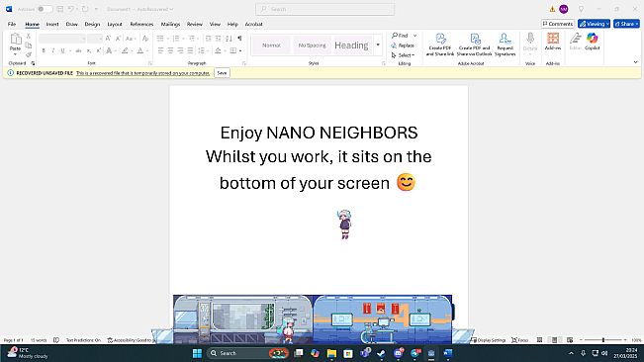
Task: Toggle Strikethrough formatting
Action: [x=78, y=50]
